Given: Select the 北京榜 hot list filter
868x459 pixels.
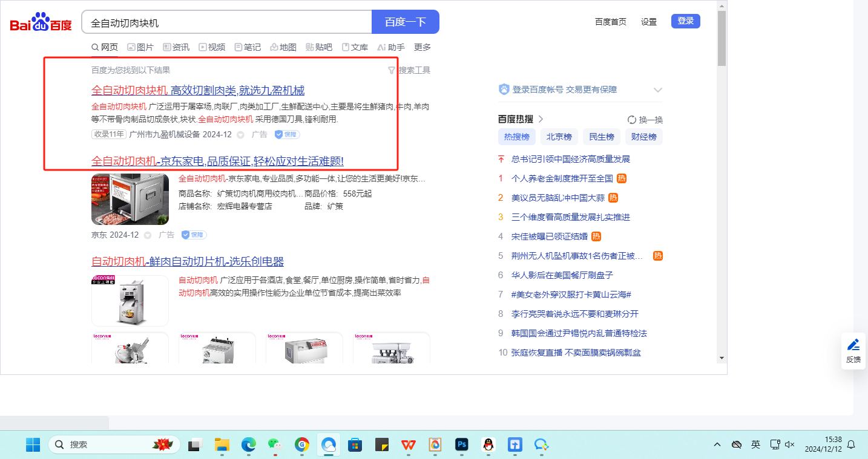Looking at the screenshot, I should (559, 137).
